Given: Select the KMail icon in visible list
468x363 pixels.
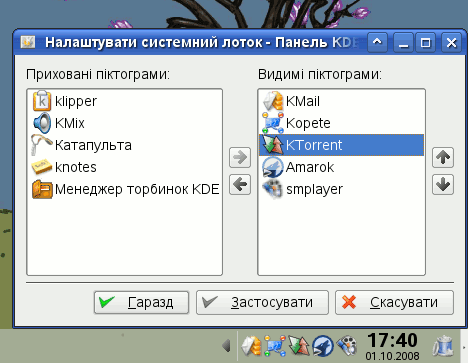Looking at the screenshot, I should tap(273, 101).
